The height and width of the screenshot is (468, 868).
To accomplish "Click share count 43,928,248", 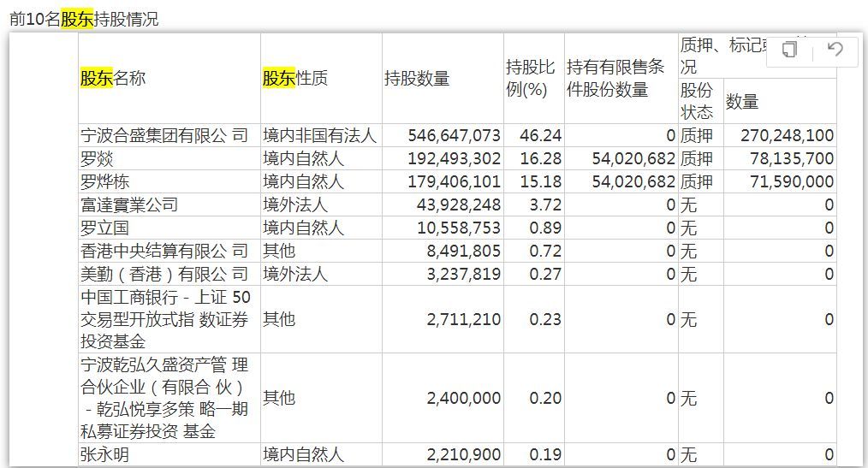I will coord(458,205).
